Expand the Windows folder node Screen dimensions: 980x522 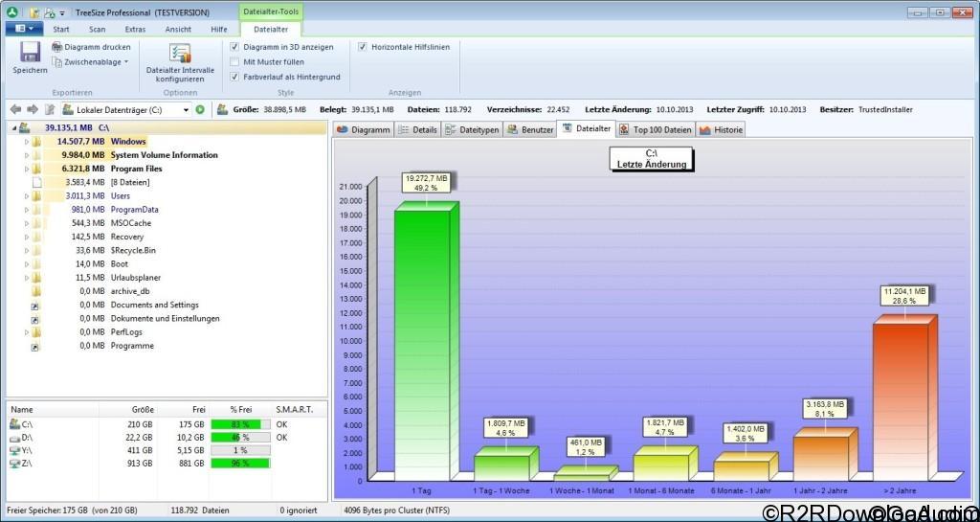coord(26,142)
